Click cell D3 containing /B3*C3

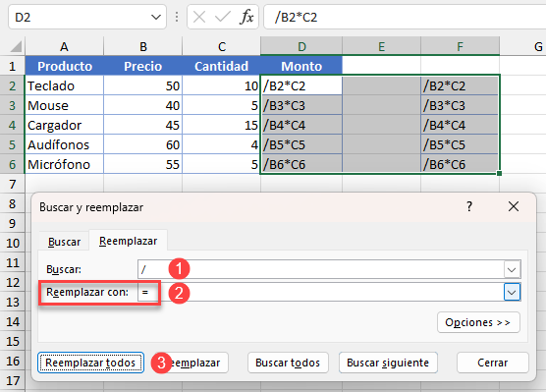(301, 105)
